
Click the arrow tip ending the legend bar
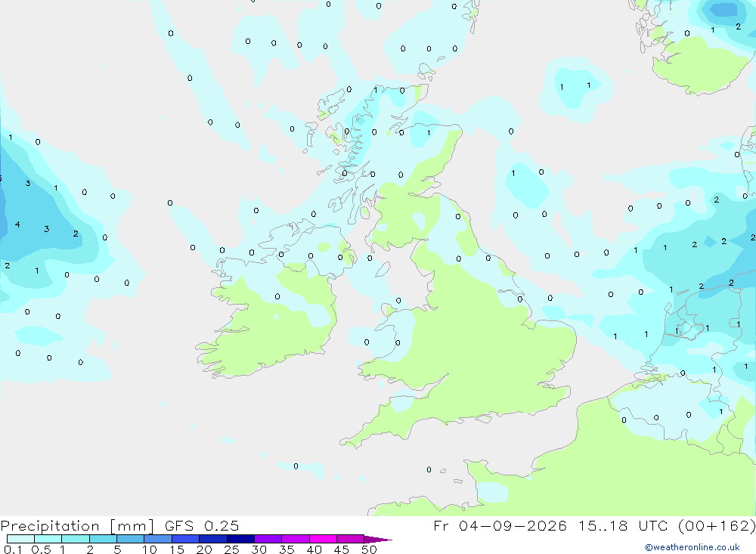click(378, 540)
